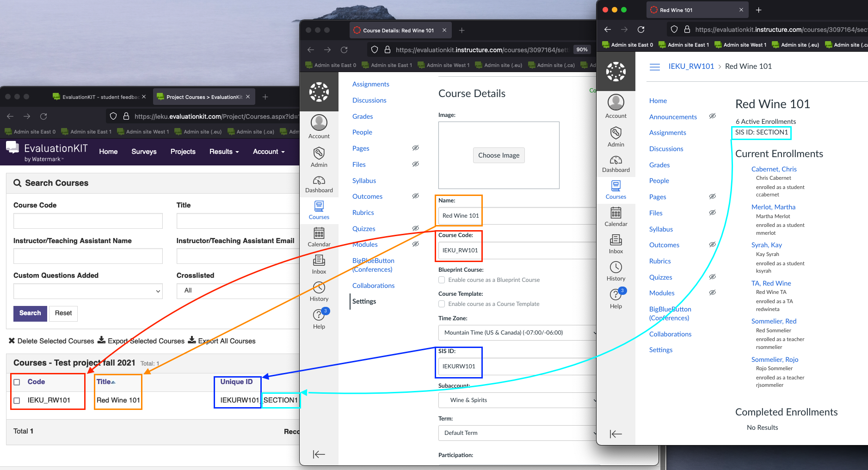Collapse global navigation arrow in right window
The image size is (868, 470).
point(616,434)
